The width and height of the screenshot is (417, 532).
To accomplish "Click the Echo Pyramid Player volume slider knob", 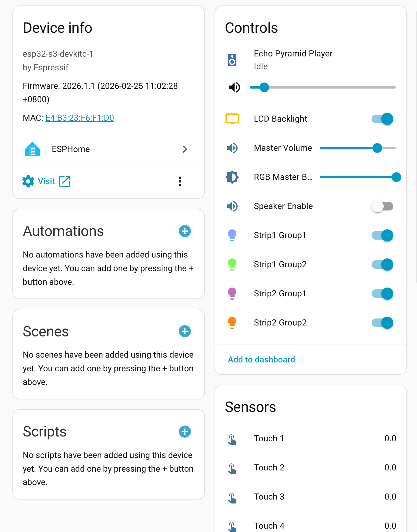I will (264, 87).
